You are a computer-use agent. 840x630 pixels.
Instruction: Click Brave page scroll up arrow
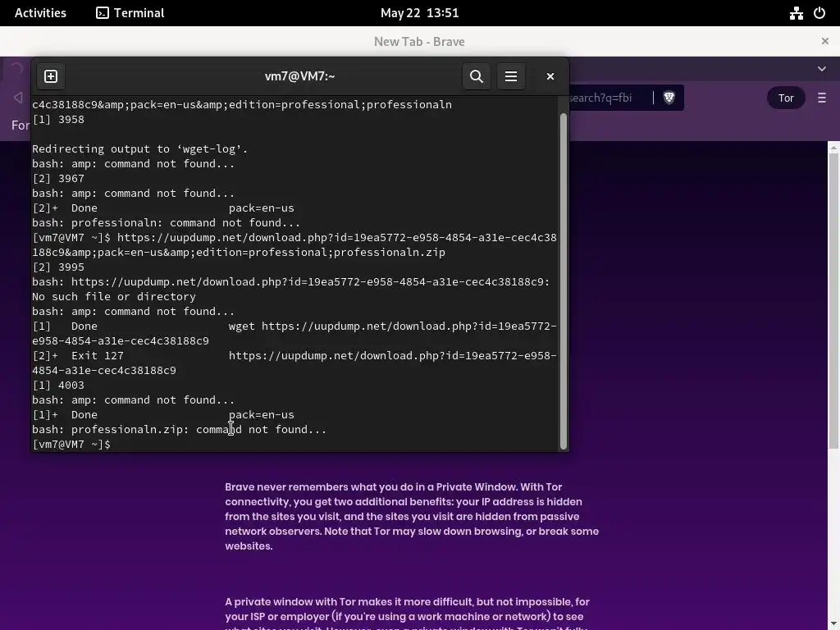(833, 147)
